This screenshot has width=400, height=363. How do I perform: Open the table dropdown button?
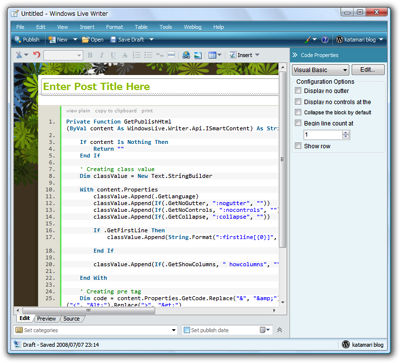click(x=214, y=55)
